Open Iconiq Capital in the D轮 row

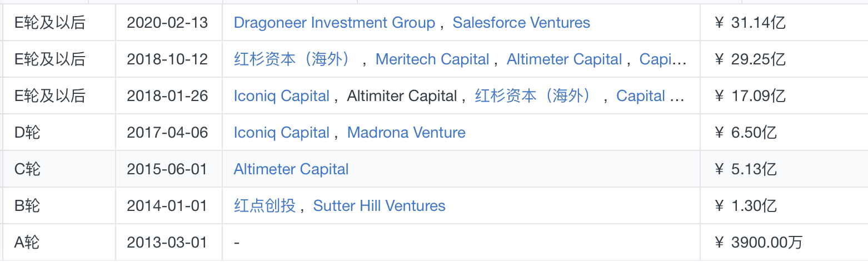click(282, 133)
